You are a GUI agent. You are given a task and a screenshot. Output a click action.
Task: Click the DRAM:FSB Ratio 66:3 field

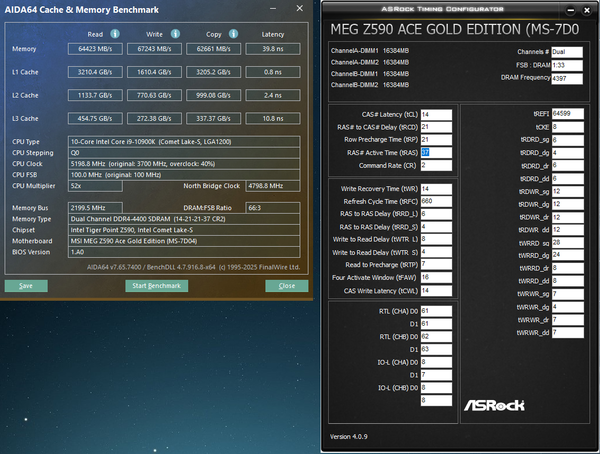(273, 208)
